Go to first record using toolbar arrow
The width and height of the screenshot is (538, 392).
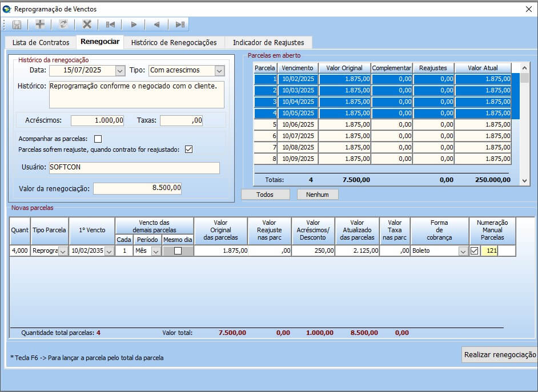(110, 25)
